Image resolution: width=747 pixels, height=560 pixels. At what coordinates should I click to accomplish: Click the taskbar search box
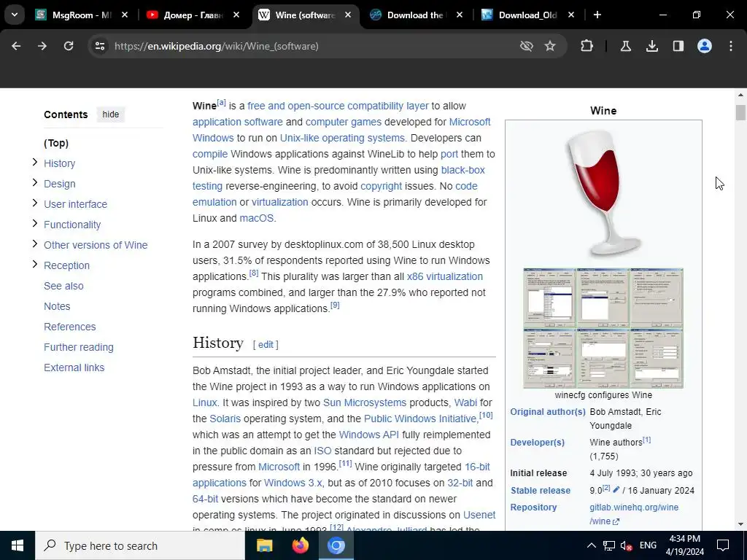click(140, 545)
